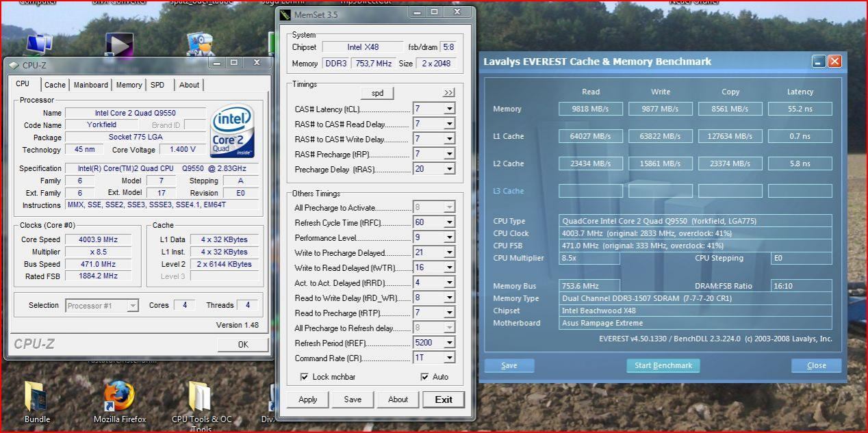Click the spd button in MemSet
868x433 pixels.
(x=377, y=92)
